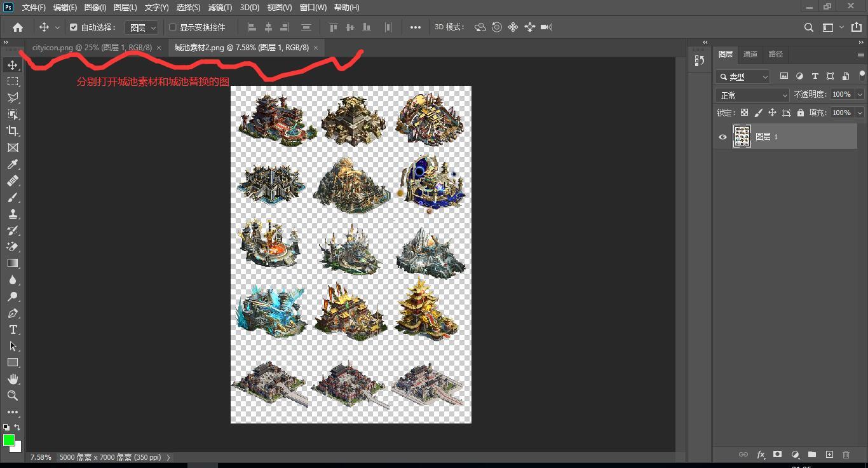Select the Hand tool
The height and width of the screenshot is (468, 868).
click(x=13, y=379)
